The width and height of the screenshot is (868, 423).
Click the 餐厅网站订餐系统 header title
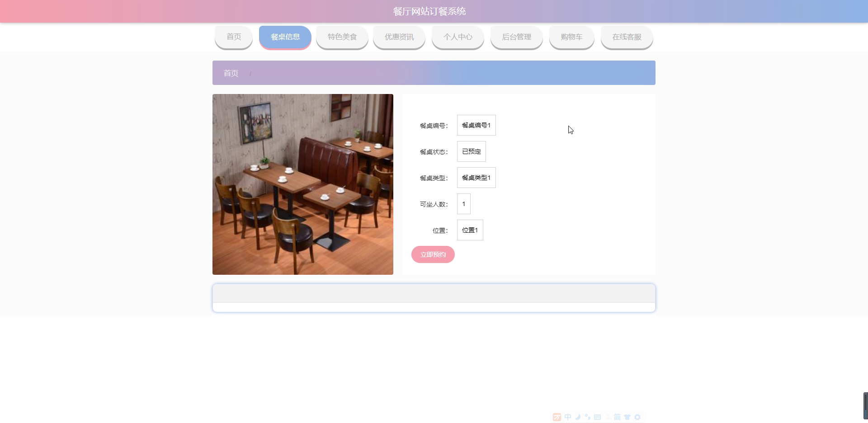(429, 11)
